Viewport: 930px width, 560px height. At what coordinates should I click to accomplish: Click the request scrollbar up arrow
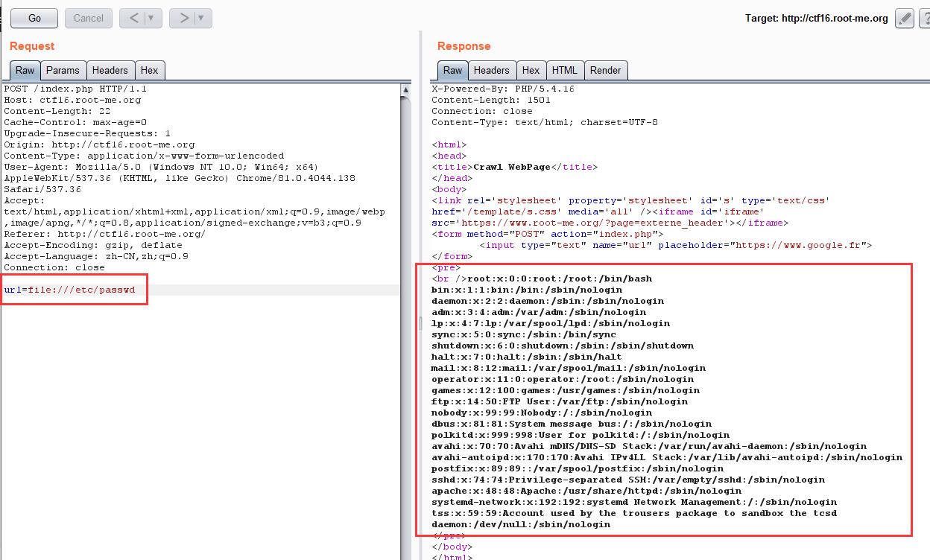click(x=405, y=89)
